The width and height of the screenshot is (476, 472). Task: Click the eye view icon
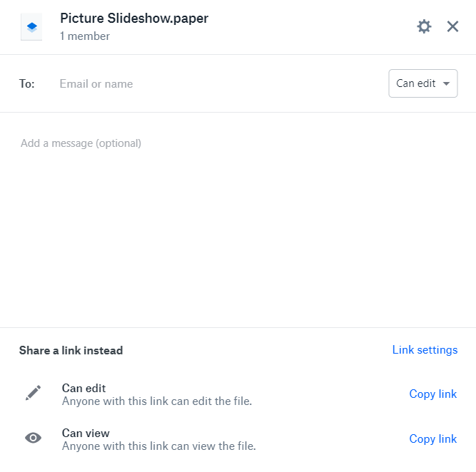tap(33, 438)
